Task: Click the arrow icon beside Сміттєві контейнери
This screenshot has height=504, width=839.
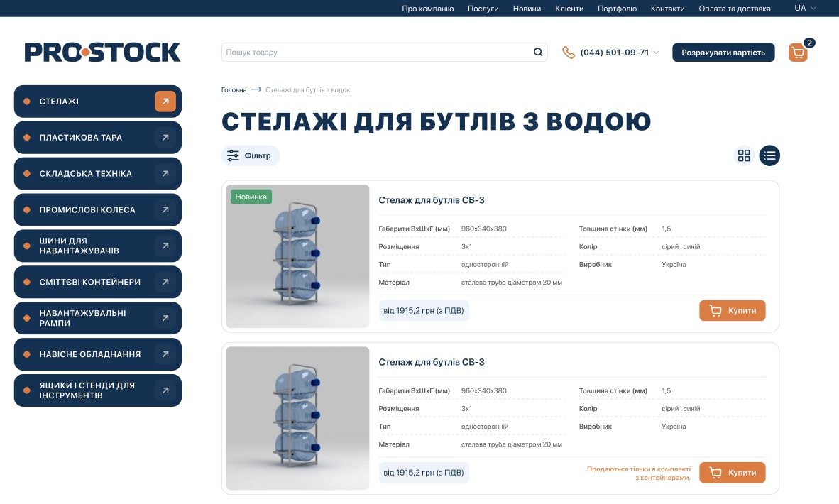Action: [165, 282]
